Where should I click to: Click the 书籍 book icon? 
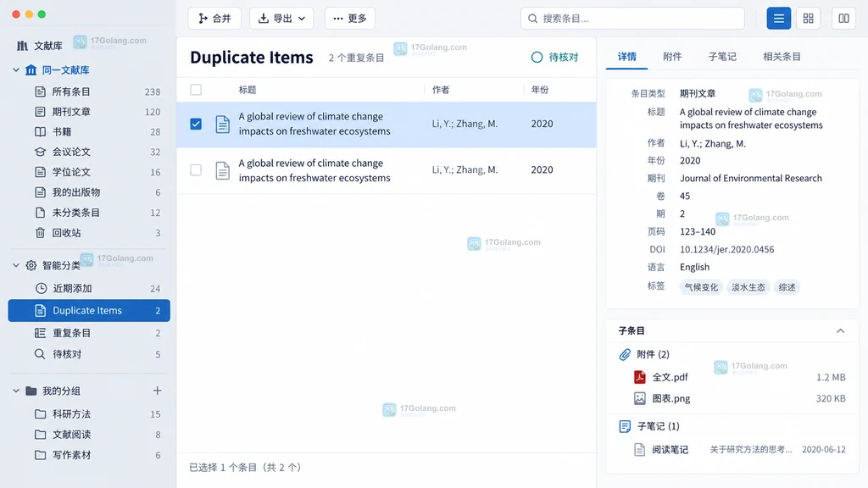[40, 131]
